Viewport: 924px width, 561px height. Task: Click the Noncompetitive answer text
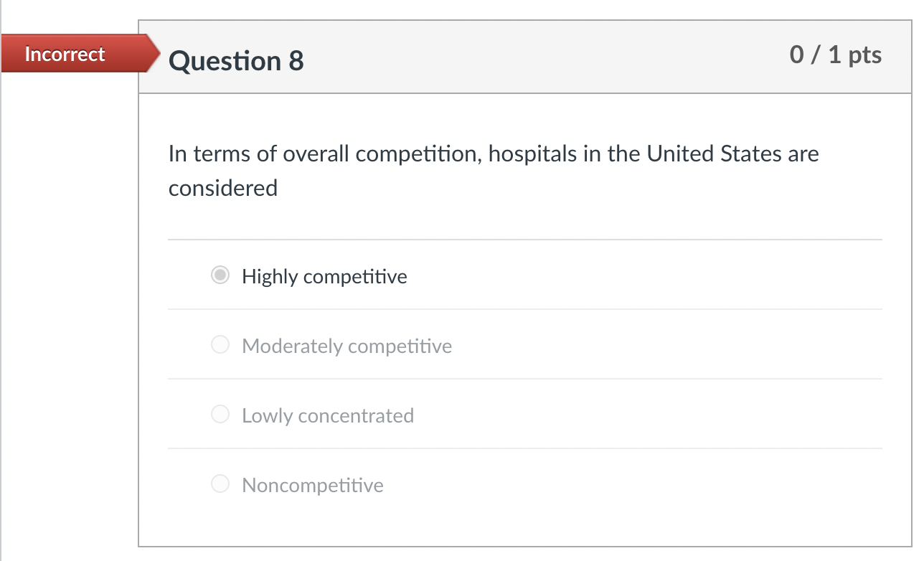point(313,485)
